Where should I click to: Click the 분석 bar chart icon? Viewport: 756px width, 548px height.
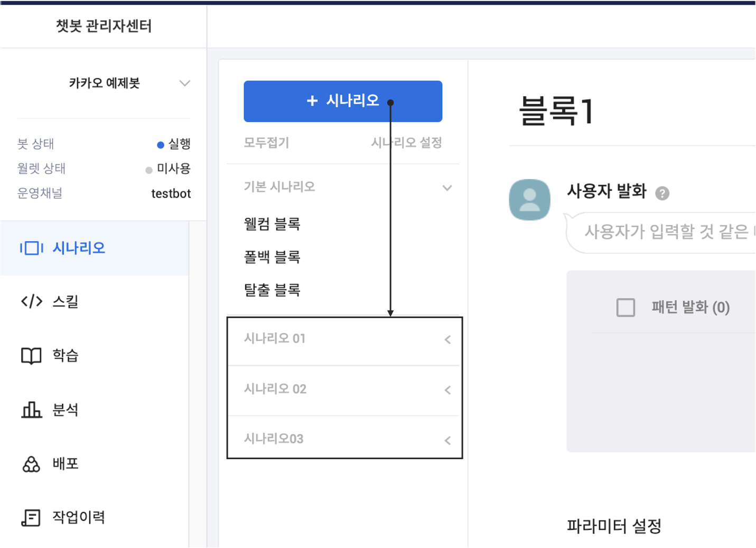click(31, 410)
